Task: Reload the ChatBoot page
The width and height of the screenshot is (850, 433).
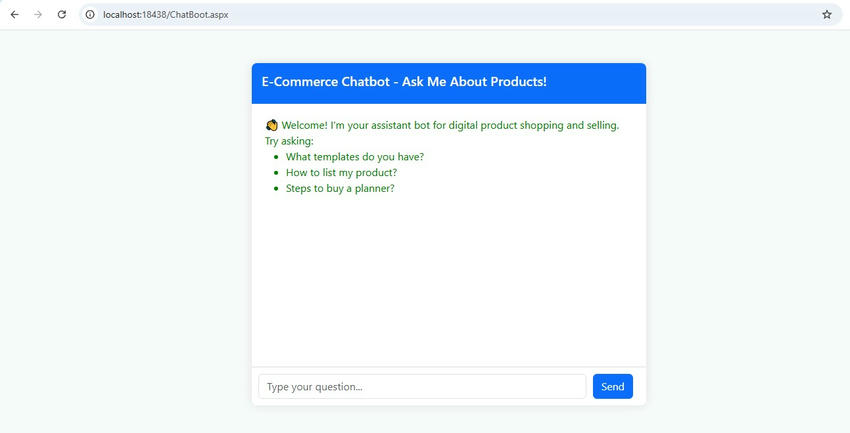Action: tap(62, 15)
